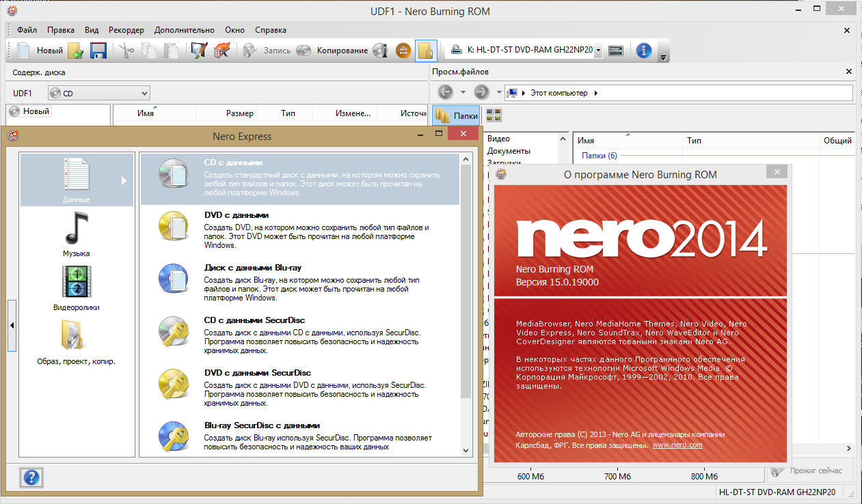Viewport: 862px width, 504px height.
Task: Choose Blu-ray SecurDisc с данными option
Action: (x=299, y=437)
